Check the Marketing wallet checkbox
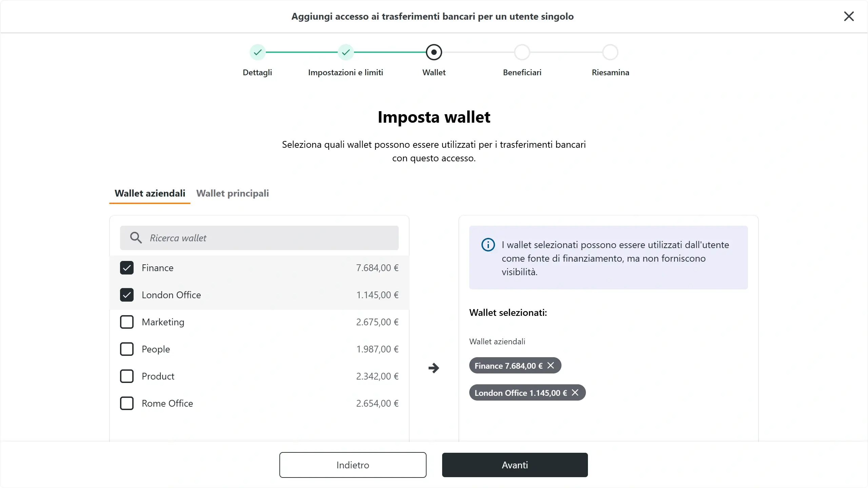868x488 pixels. pyautogui.click(x=127, y=322)
